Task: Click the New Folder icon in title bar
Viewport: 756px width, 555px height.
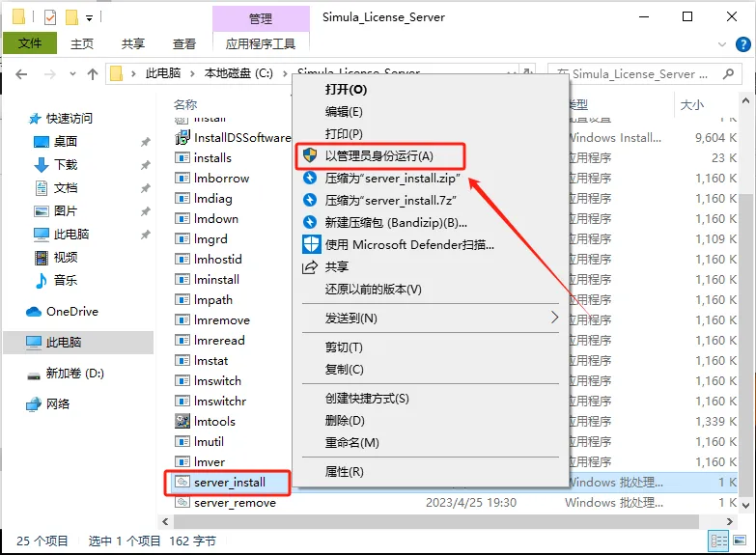Action: click(x=71, y=17)
